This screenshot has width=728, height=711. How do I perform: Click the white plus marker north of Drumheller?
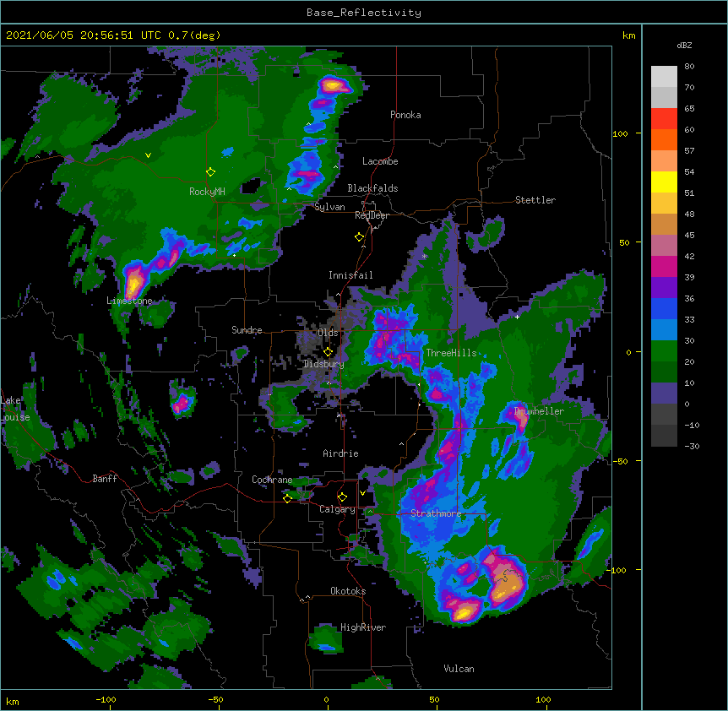click(x=517, y=317)
